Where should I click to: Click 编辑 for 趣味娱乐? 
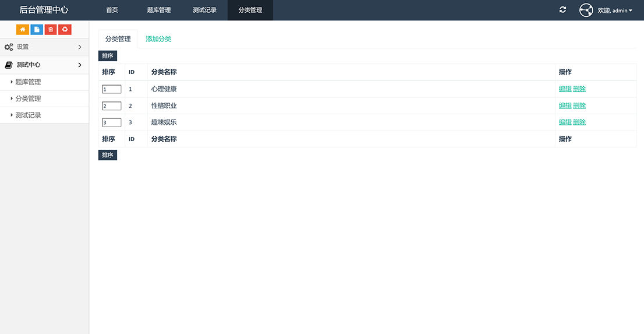565,122
